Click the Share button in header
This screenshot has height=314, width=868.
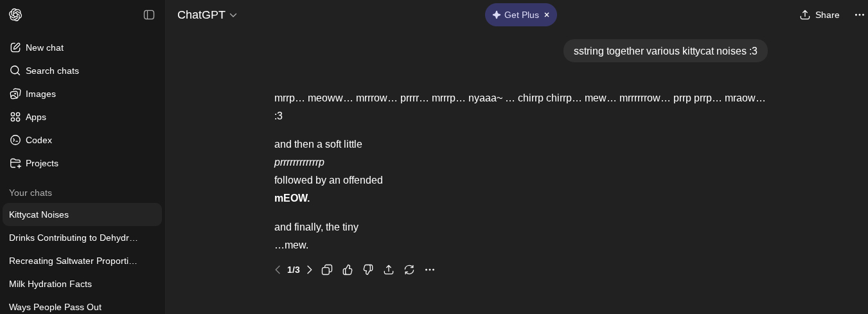click(x=819, y=15)
